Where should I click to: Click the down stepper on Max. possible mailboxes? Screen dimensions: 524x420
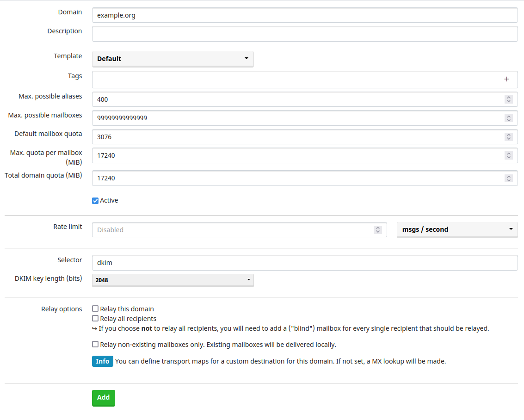[509, 120]
